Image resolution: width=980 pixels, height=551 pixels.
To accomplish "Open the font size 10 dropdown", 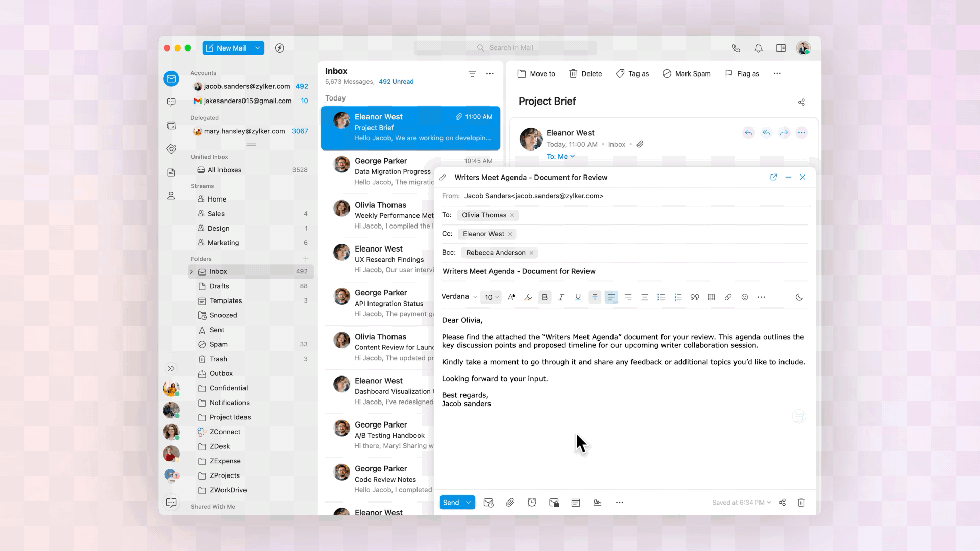I will 492,297.
